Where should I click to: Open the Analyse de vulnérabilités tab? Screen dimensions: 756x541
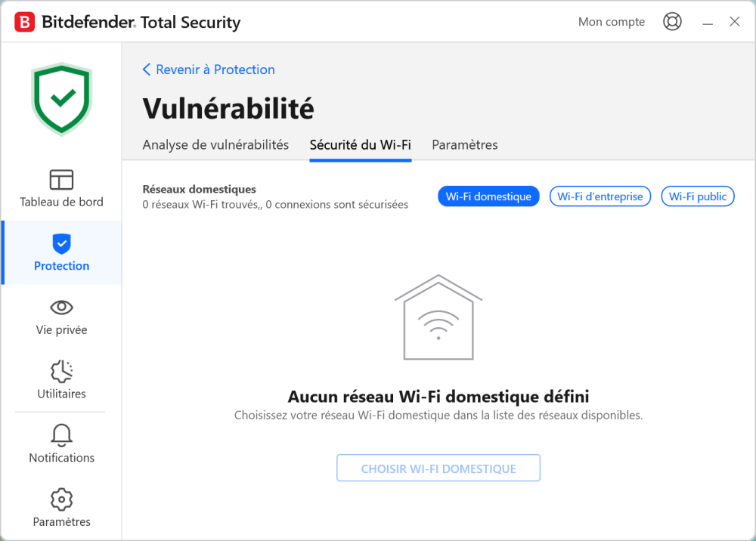pos(215,145)
